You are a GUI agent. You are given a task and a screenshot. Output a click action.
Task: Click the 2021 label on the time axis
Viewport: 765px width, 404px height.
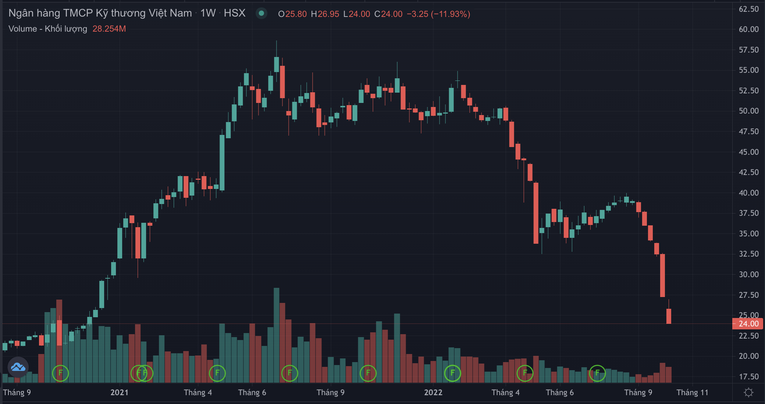click(120, 393)
